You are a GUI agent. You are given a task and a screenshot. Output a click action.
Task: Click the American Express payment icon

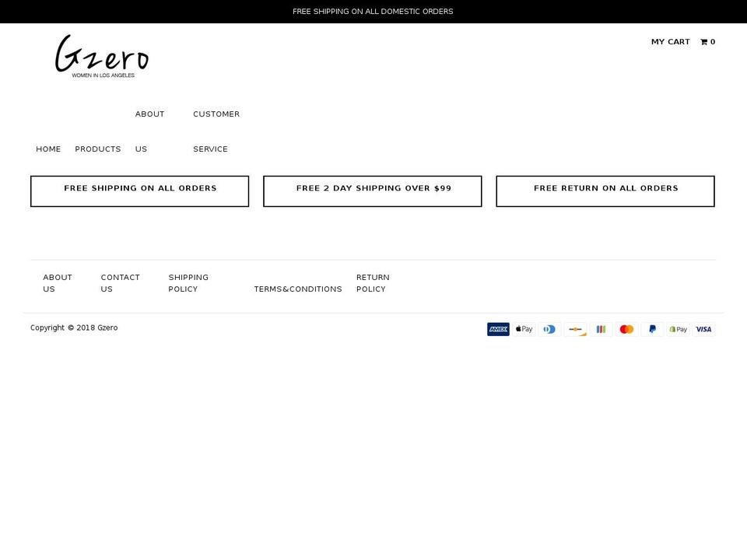click(x=498, y=329)
